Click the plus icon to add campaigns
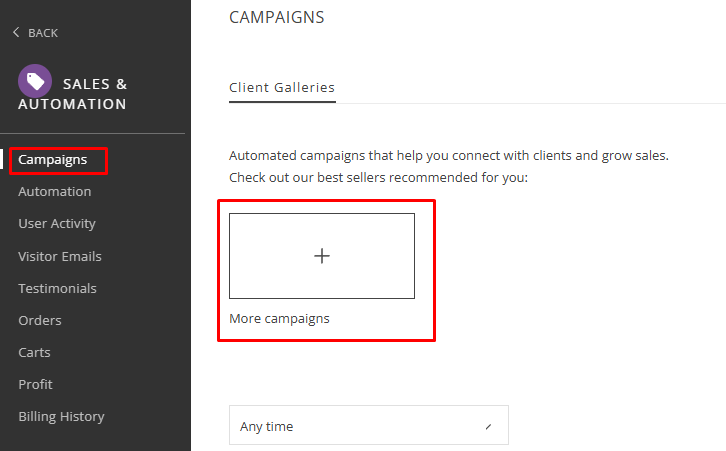The height and width of the screenshot is (451, 726). [x=322, y=256]
